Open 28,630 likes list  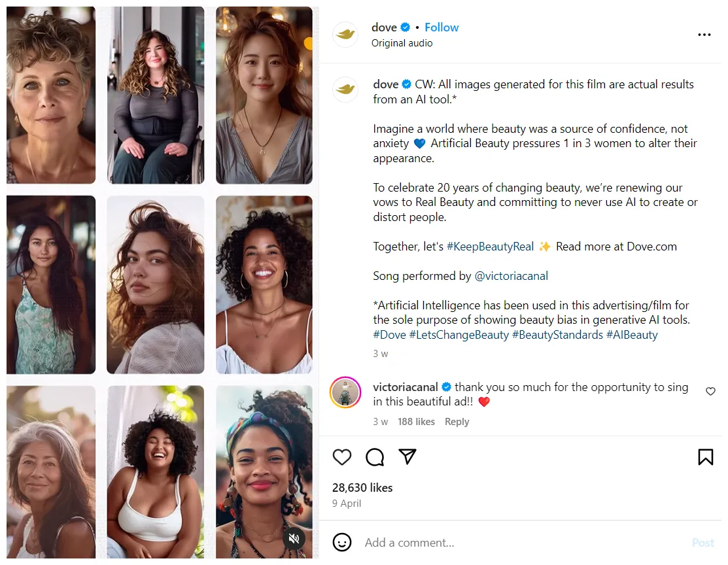coord(362,488)
